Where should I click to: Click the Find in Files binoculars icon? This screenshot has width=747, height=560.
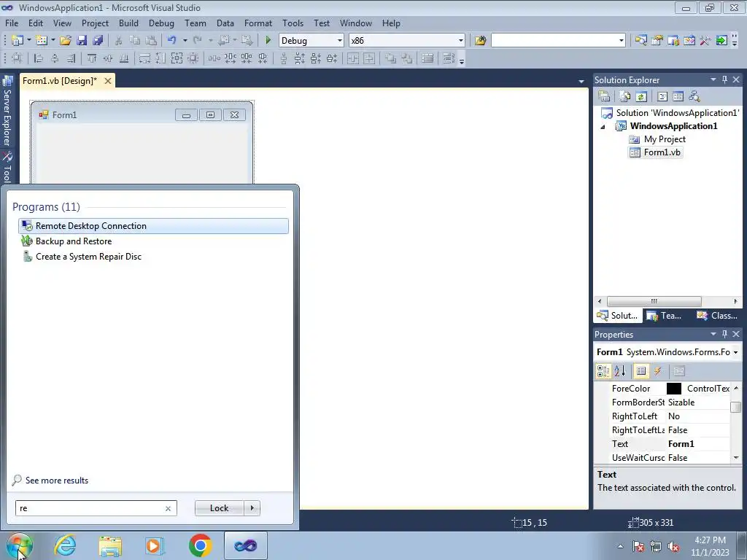[480, 41]
